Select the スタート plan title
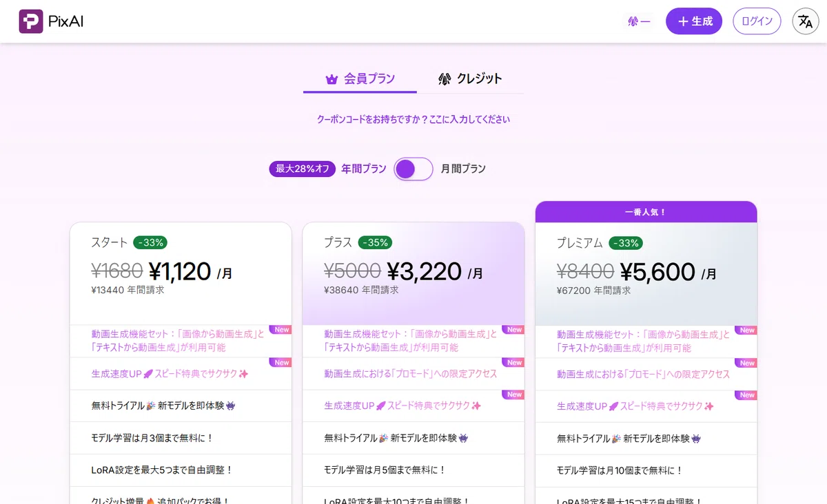The image size is (827, 504). click(x=110, y=242)
